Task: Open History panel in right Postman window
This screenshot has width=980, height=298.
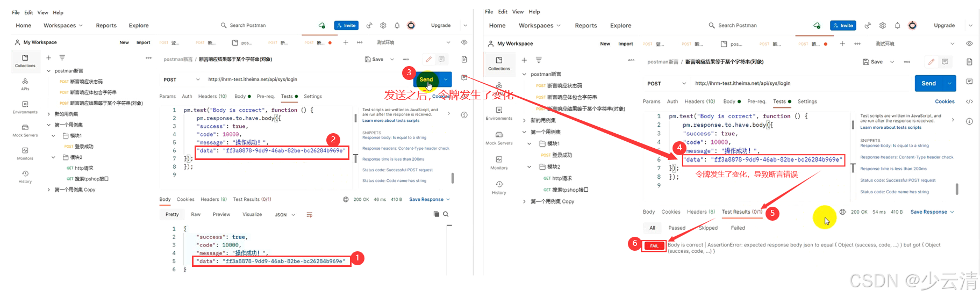Action: point(499,187)
